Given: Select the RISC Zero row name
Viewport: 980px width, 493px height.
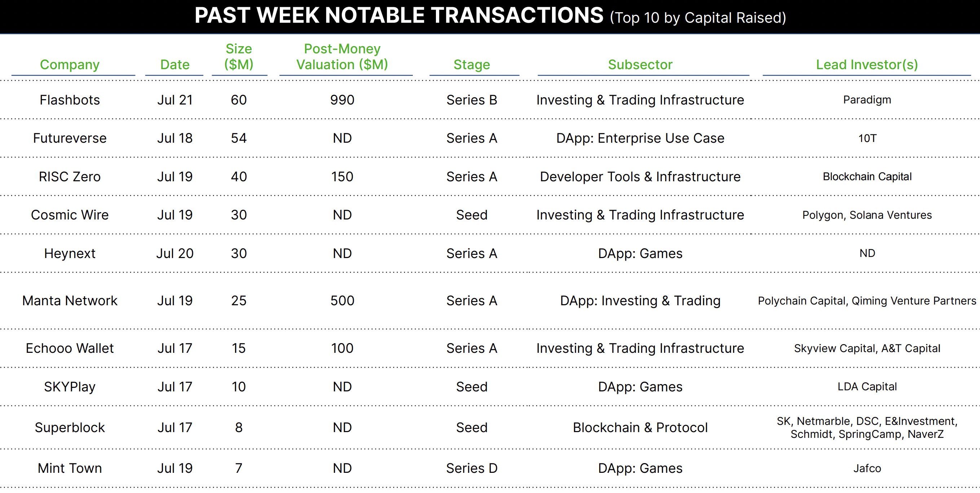Looking at the screenshot, I should click(x=70, y=177).
